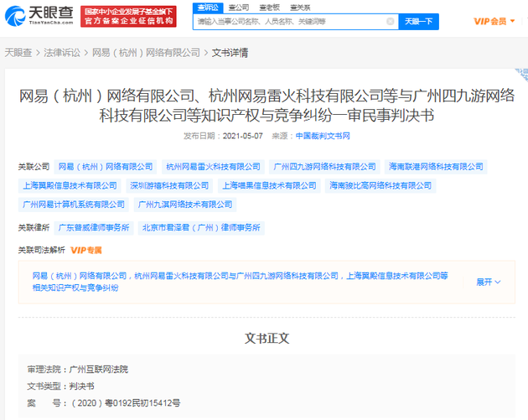Go to 天眼查 breadcrumb home link

(18, 53)
